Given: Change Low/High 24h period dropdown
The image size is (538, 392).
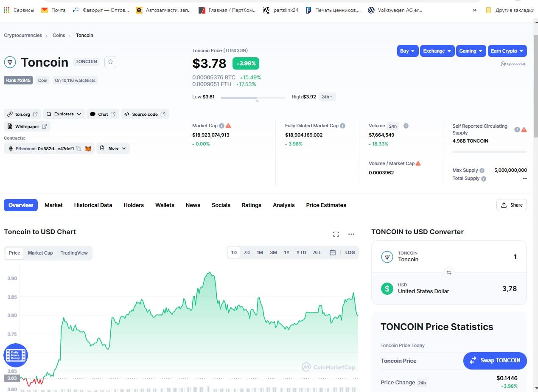Looking at the screenshot, I should click(x=327, y=97).
